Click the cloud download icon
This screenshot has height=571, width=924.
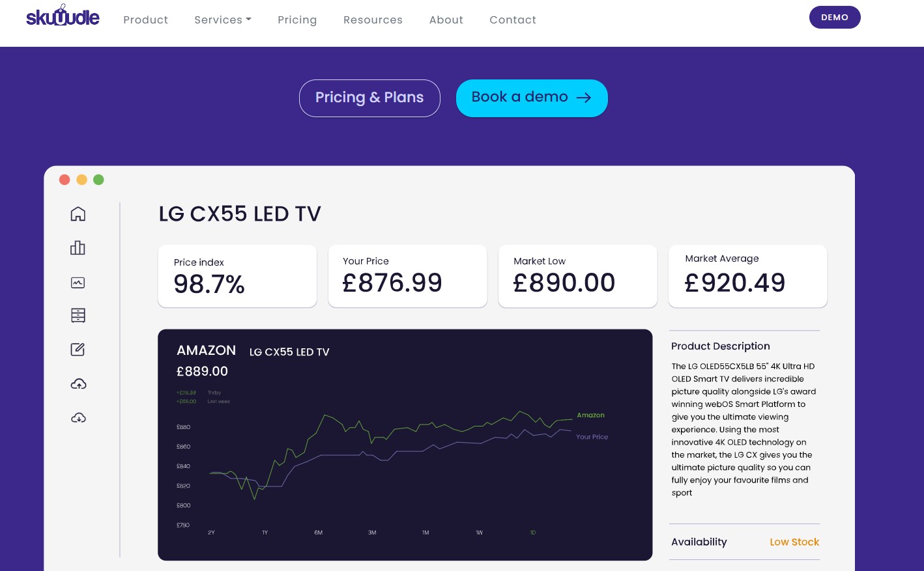78,417
